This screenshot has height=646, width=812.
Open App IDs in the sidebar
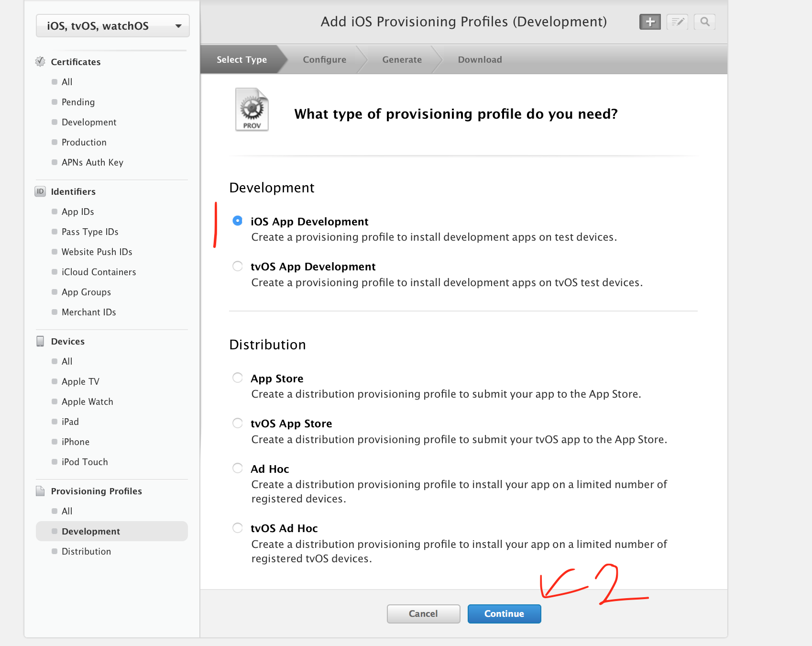[x=77, y=212]
